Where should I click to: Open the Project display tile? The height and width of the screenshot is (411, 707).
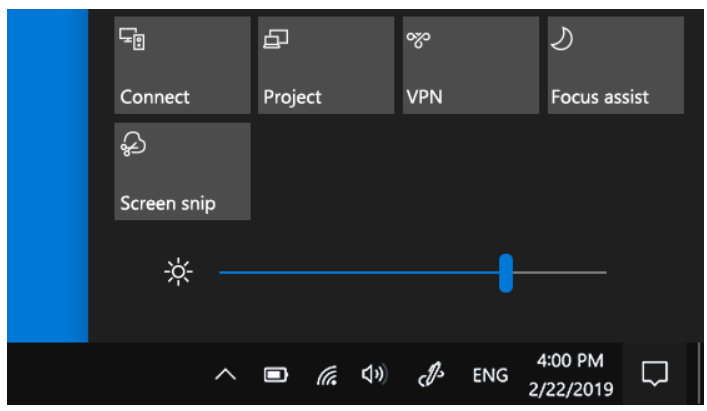tap(326, 65)
